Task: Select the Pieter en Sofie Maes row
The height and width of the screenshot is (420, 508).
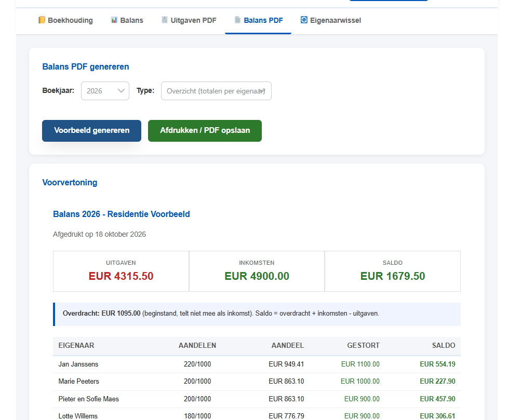Action: click(257, 399)
